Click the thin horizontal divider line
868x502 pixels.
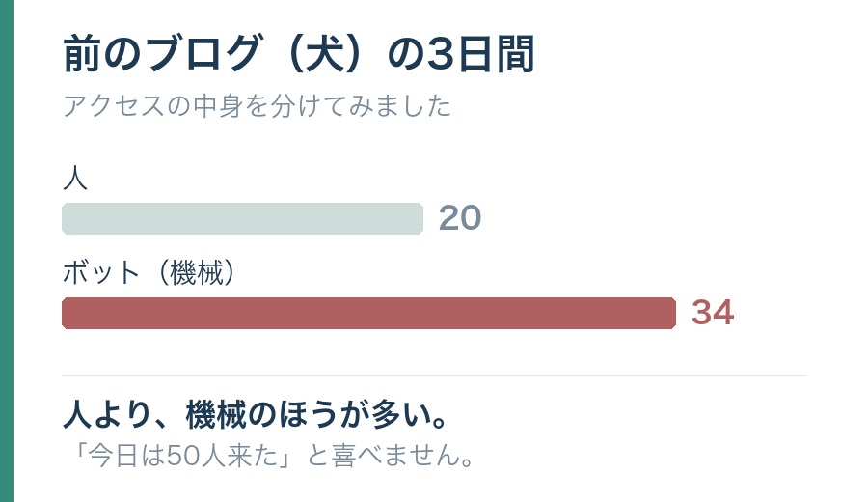click(x=435, y=376)
